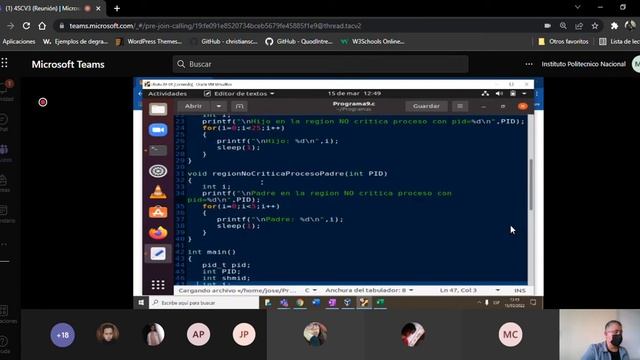Open Chat in the Teams sidebar

(4, 122)
